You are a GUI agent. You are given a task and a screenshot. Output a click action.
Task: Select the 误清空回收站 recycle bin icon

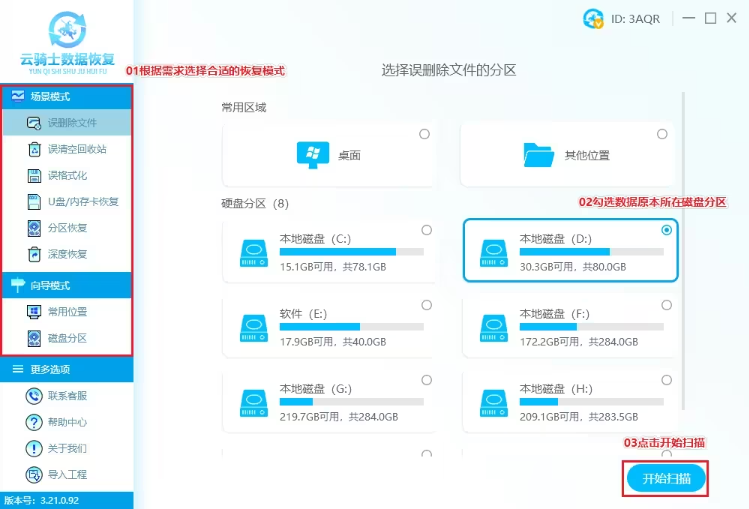34,149
